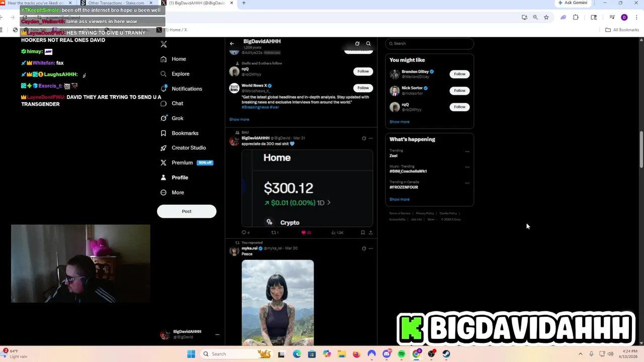Go back using the profile header arrow
Screen dimensions: 644x362
click(x=232, y=44)
